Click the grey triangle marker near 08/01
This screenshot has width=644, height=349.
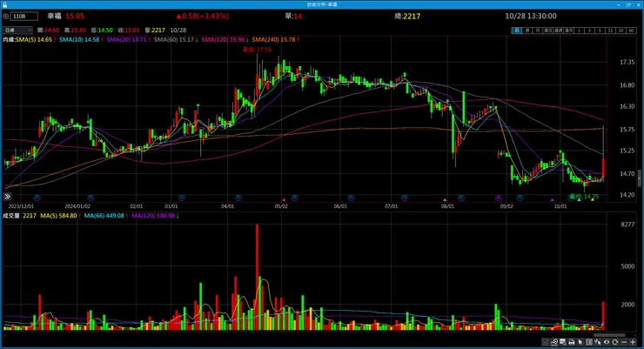tap(445, 199)
